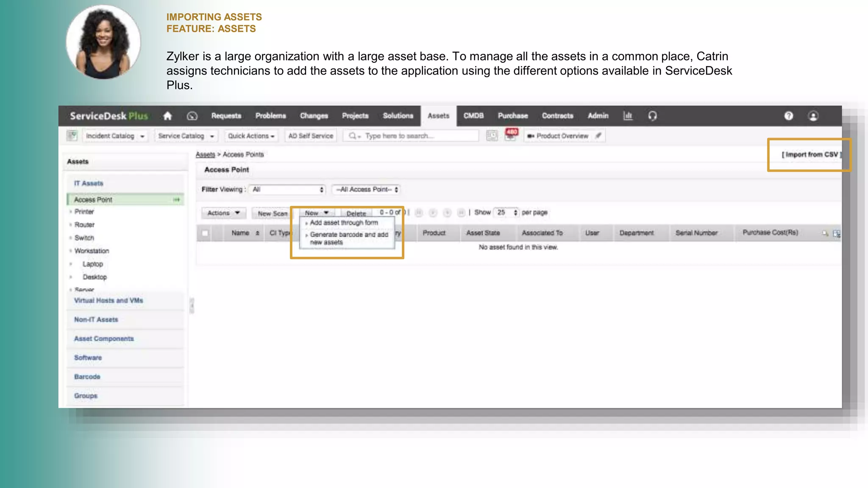Screen dimensions: 868x488
Task: Click the notifications icon with red badge
Action: pyautogui.click(x=511, y=135)
